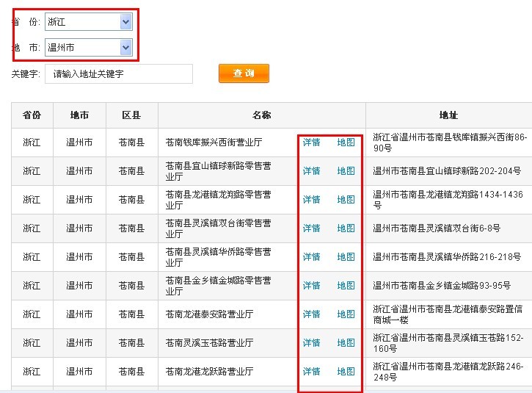This screenshot has height=393, width=532.
Task: Show 详情 for 苍南县金乡镇金城路零售营业厅
Action: tap(311, 286)
